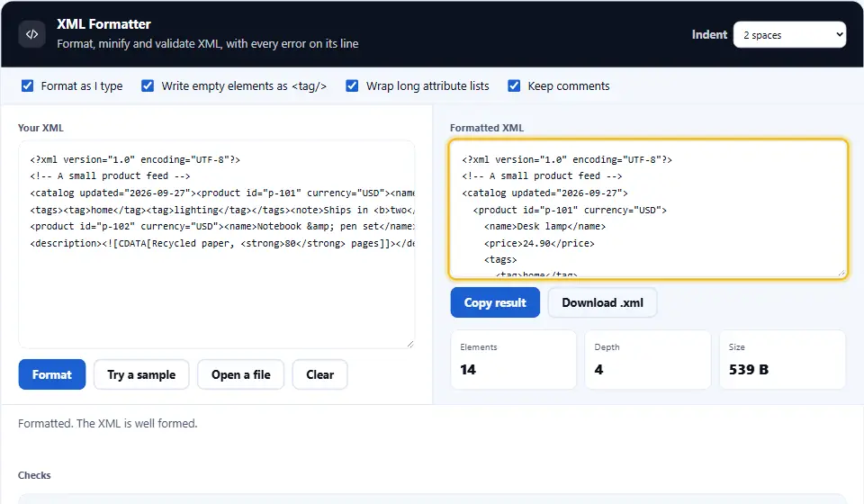Clear the XML input
The height and width of the screenshot is (504, 864).
tap(320, 374)
